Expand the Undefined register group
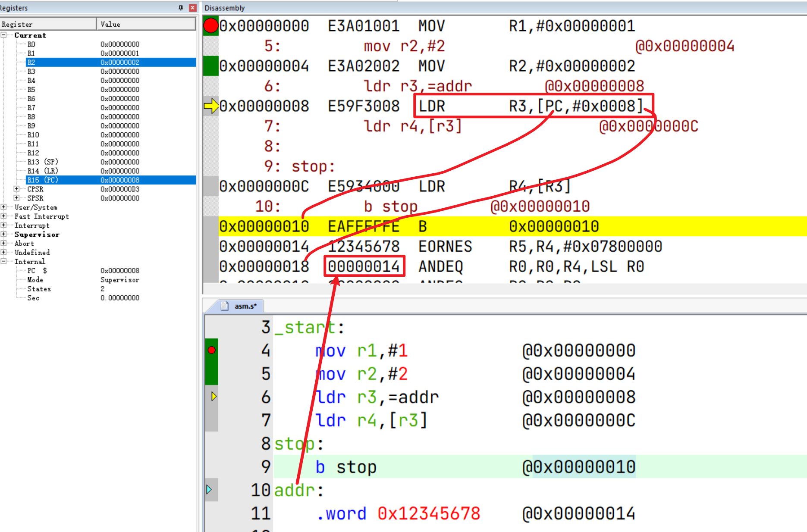The image size is (807, 532). click(3, 252)
